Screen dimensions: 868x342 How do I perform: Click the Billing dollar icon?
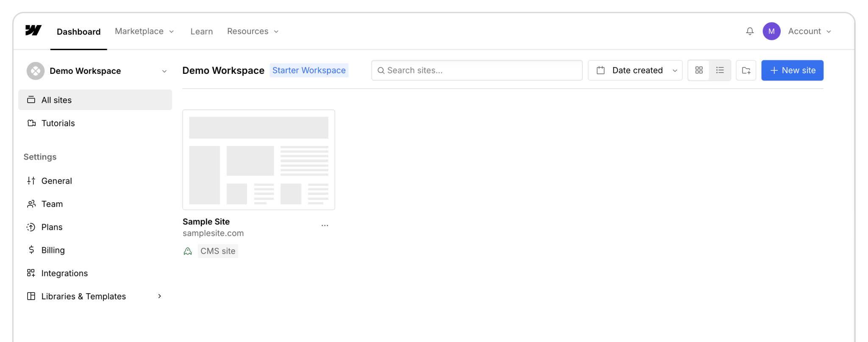pyautogui.click(x=31, y=250)
